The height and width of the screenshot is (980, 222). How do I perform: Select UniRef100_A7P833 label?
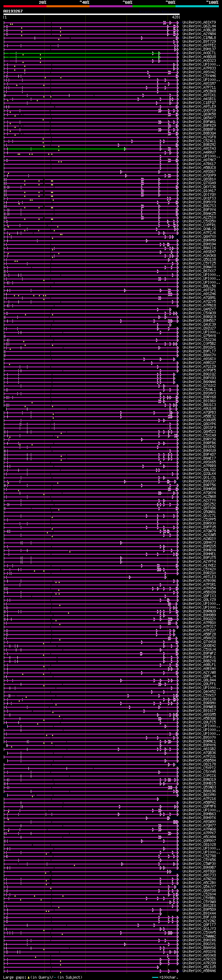tap(199, 68)
